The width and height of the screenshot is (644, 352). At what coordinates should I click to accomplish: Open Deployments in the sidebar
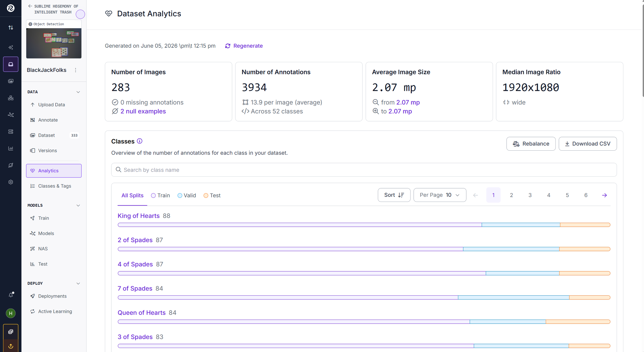(54, 296)
